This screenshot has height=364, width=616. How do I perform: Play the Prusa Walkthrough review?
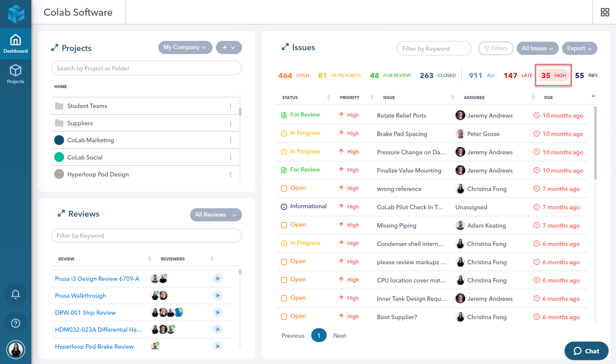click(218, 295)
